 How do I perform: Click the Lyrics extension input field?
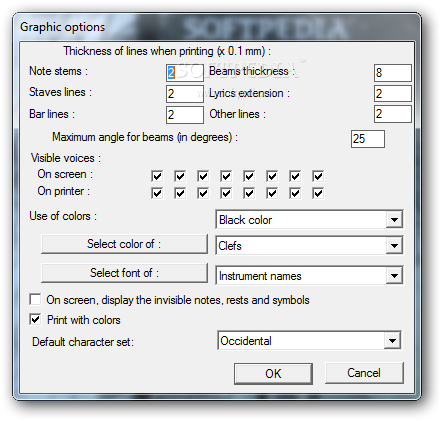tap(393, 93)
